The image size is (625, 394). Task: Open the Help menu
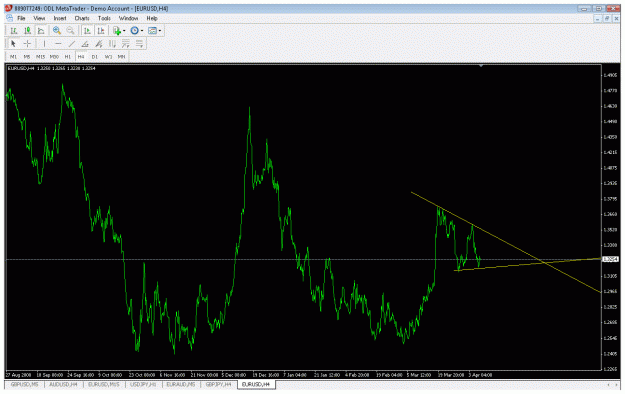coord(152,18)
